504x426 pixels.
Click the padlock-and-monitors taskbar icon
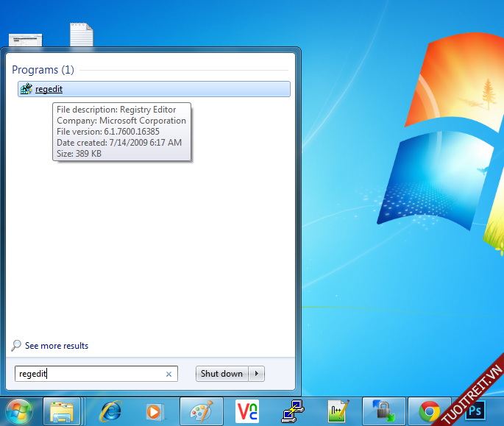(383, 411)
